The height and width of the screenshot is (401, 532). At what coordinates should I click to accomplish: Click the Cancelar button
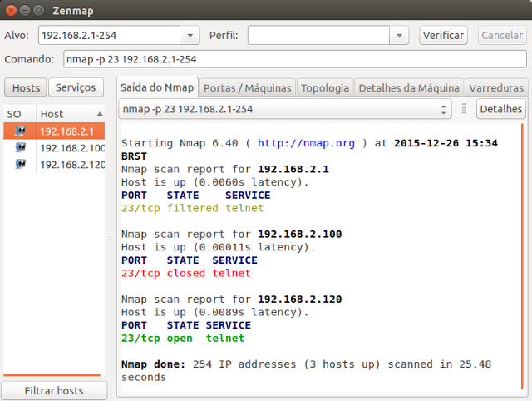click(502, 35)
